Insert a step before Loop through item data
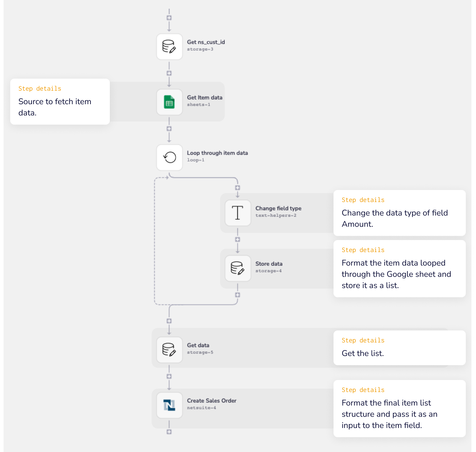Image resolution: width=476 pixels, height=452 pixels. 169,129
